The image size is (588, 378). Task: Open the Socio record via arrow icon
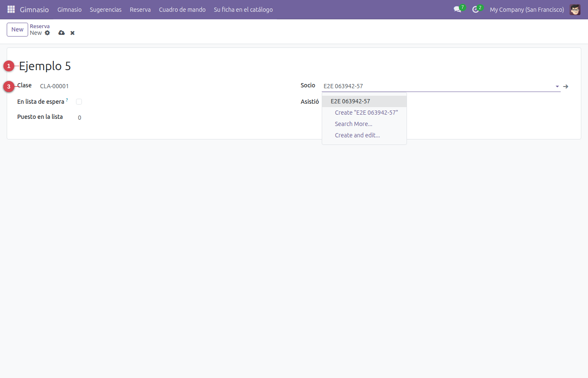tap(566, 87)
